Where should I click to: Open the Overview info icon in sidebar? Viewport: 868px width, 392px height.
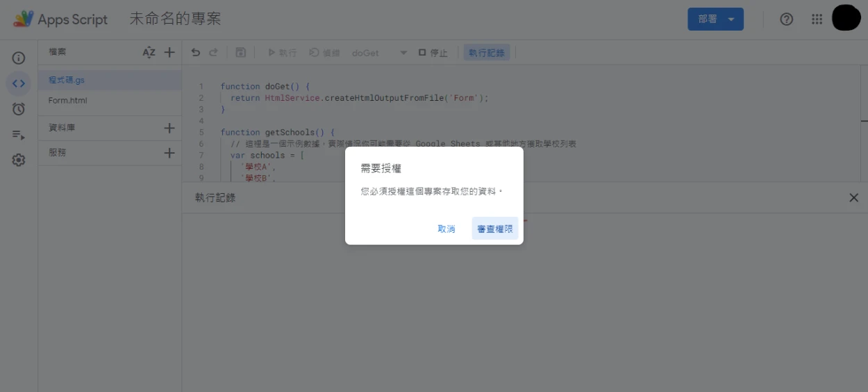19,58
